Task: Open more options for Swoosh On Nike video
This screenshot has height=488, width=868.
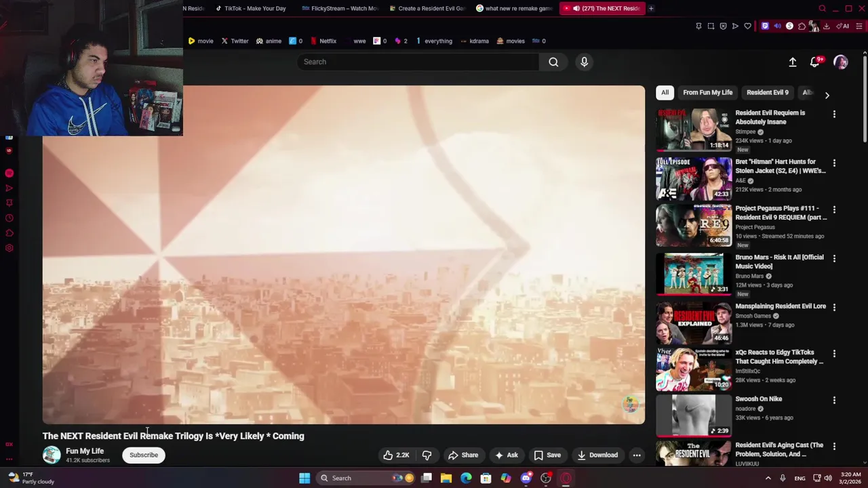Action: pyautogui.click(x=834, y=401)
